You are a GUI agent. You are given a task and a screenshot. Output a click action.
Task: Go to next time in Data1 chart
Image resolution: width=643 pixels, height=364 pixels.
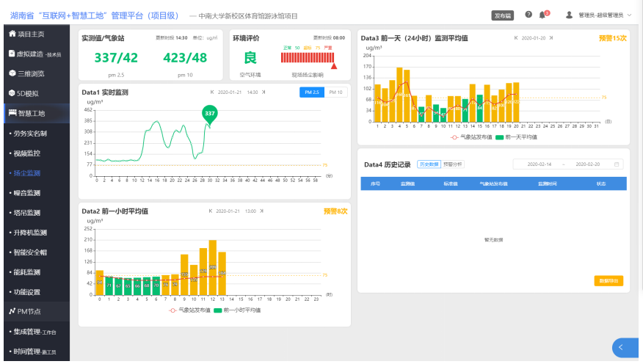264,92
